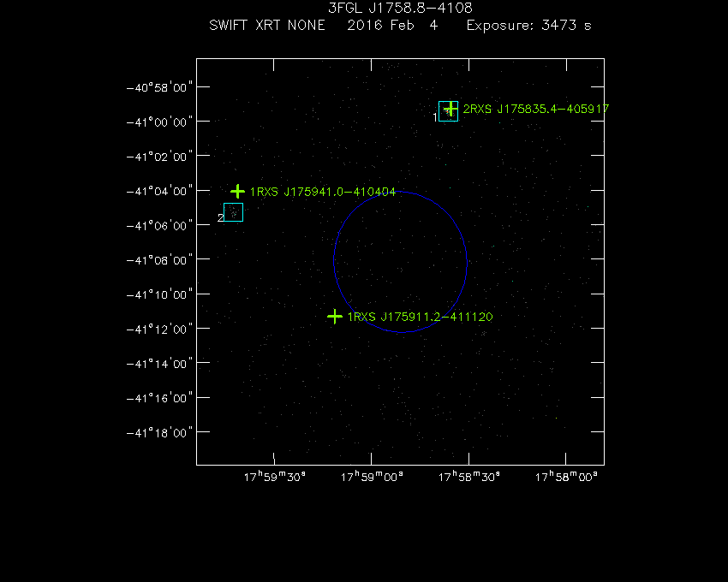Click the right ascension label 17h58m30s

[469, 477]
